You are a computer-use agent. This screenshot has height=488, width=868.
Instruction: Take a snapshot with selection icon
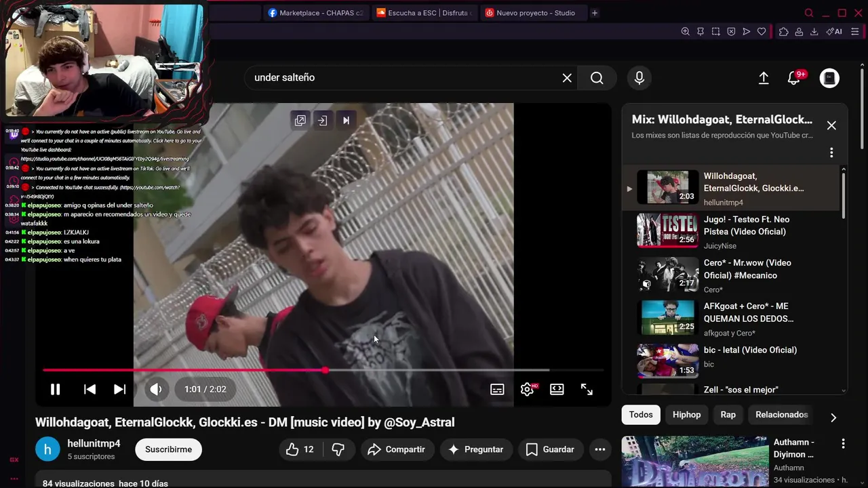[715, 32]
